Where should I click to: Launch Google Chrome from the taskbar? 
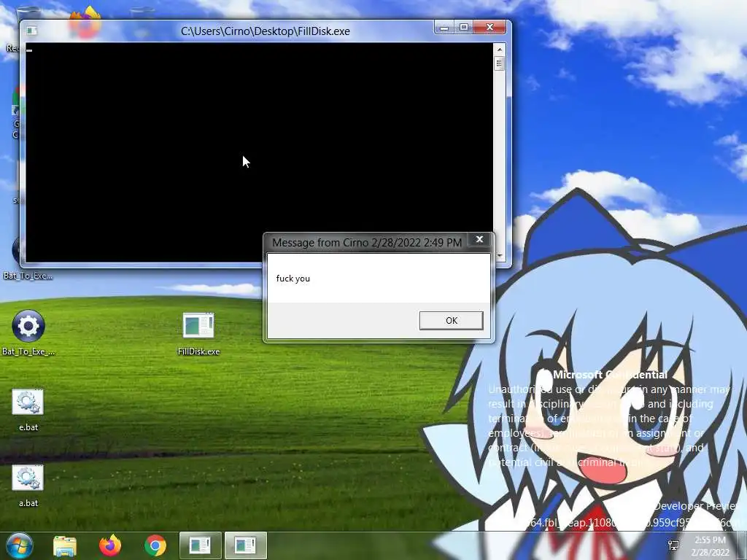[x=155, y=545]
